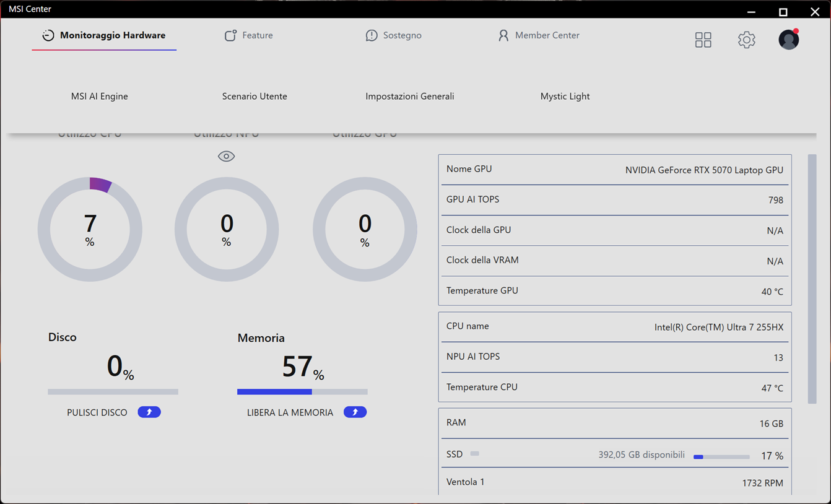This screenshot has height=504, width=831.
Task: Click the "Disco" heading
Action: 63,337
